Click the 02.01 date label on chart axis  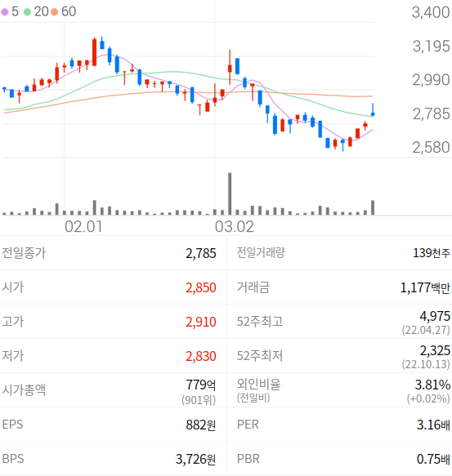(83, 227)
